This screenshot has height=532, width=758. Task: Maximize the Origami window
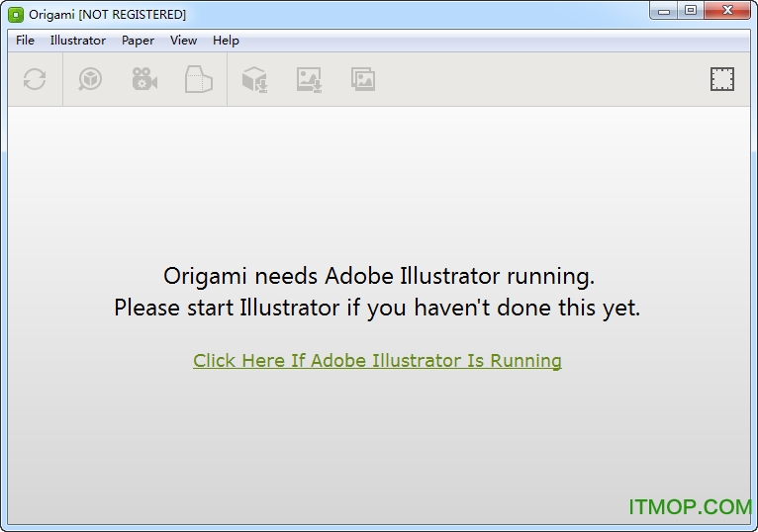click(690, 11)
